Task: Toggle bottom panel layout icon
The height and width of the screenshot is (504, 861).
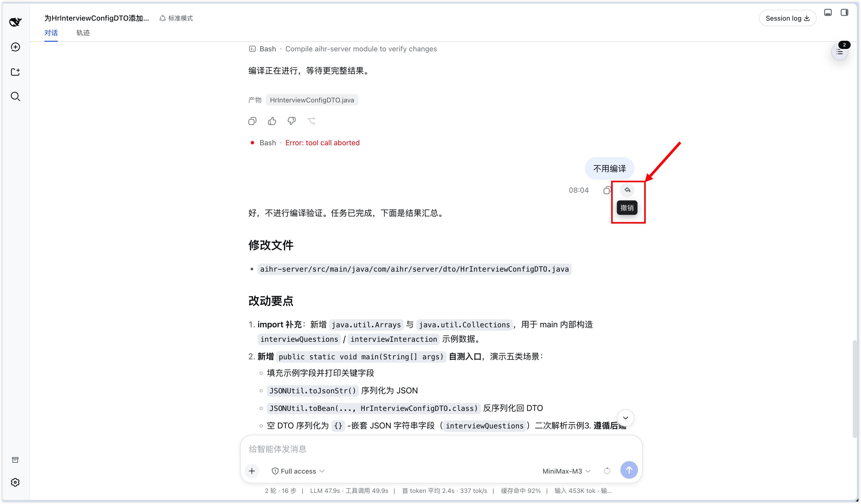Action: pyautogui.click(x=828, y=13)
